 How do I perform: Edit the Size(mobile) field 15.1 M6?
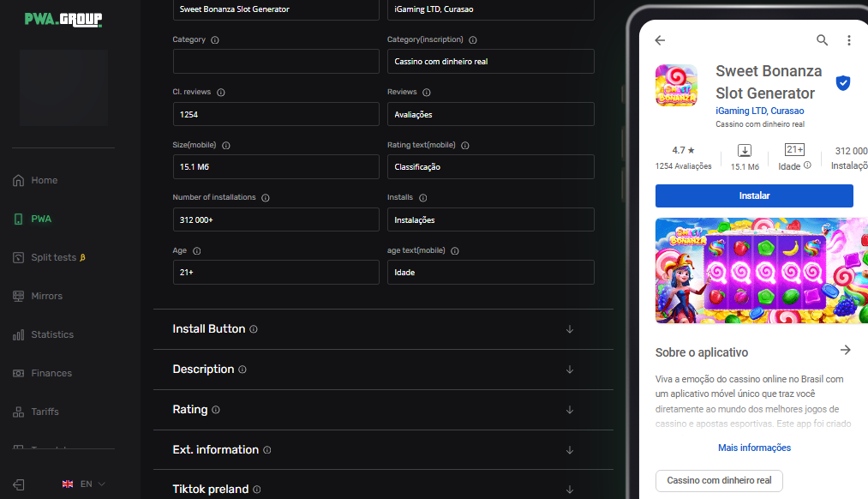276,166
